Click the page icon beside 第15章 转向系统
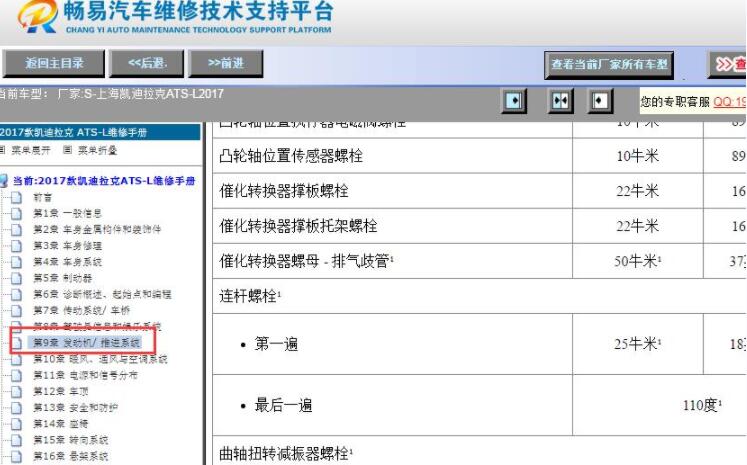 click(16, 440)
